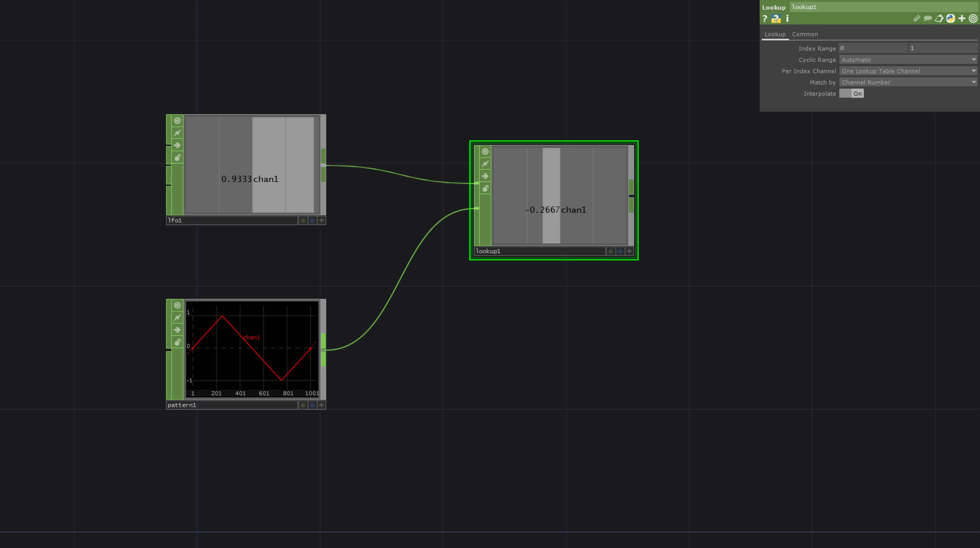Click the Python language icon in the parameter panel
This screenshot has height=548, width=980.
[950, 18]
